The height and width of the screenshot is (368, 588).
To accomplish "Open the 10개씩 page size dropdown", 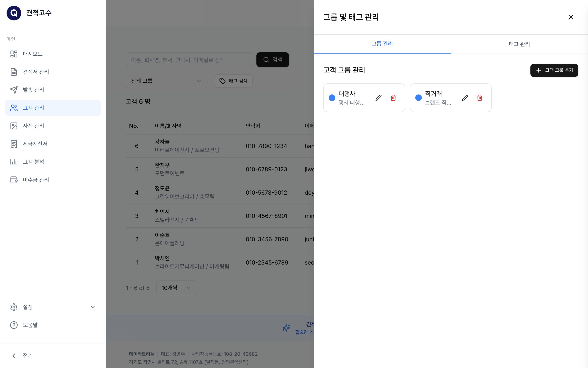I will coord(177,288).
